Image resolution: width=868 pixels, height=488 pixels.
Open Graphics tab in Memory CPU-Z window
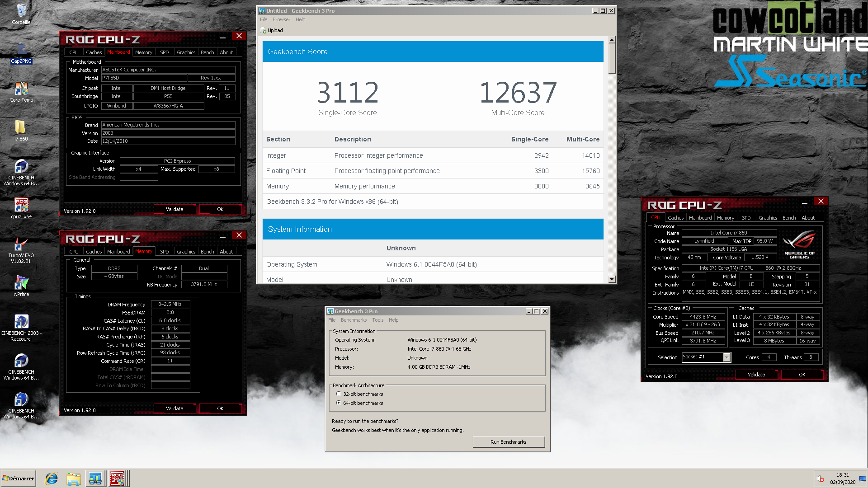(x=186, y=252)
